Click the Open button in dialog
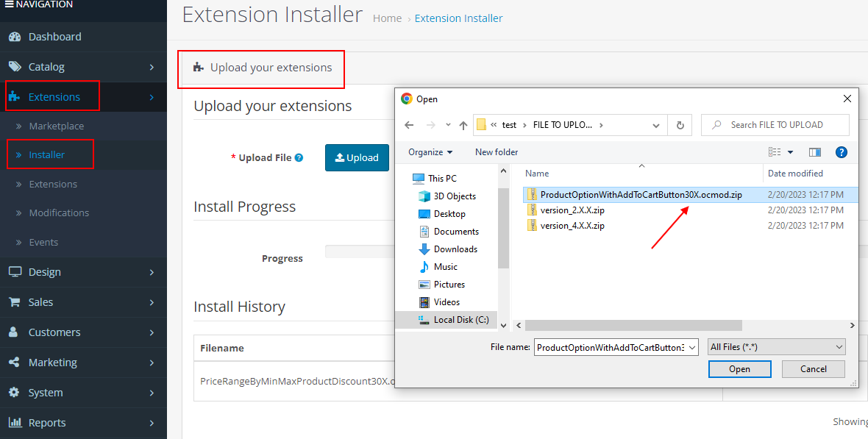868x439 pixels. pos(739,369)
